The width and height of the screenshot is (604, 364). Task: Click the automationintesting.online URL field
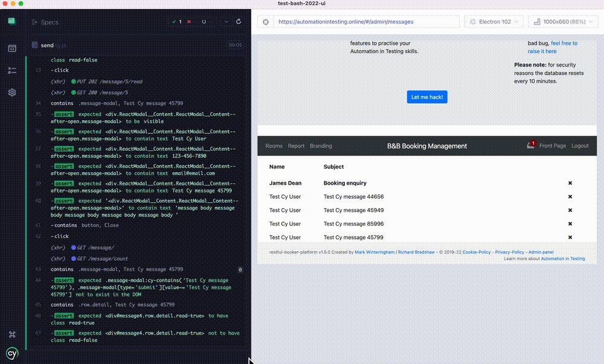366,22
